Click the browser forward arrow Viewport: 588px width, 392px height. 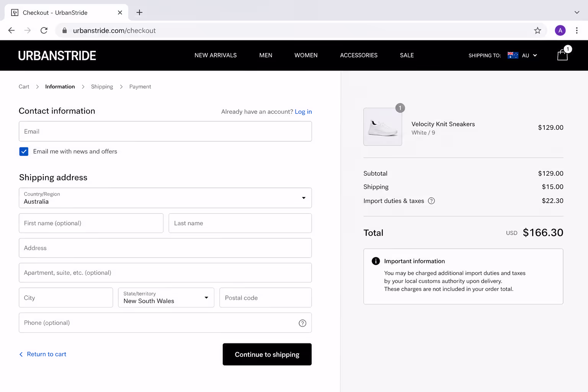point(28,31)
